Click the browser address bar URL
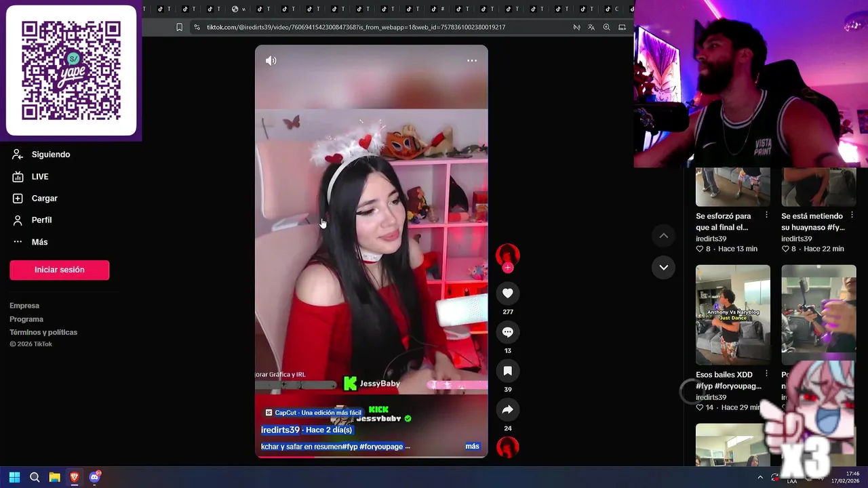 tap(356, 27)
